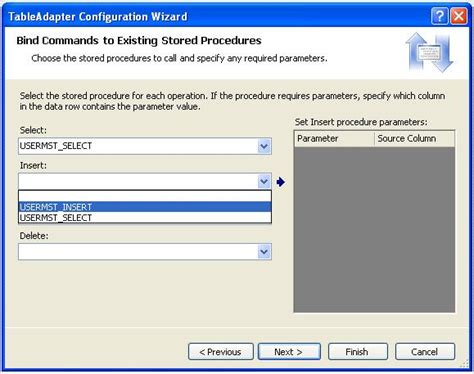
Task: Pick the blank entry in the Insert list
Action: tap(145, 196)
